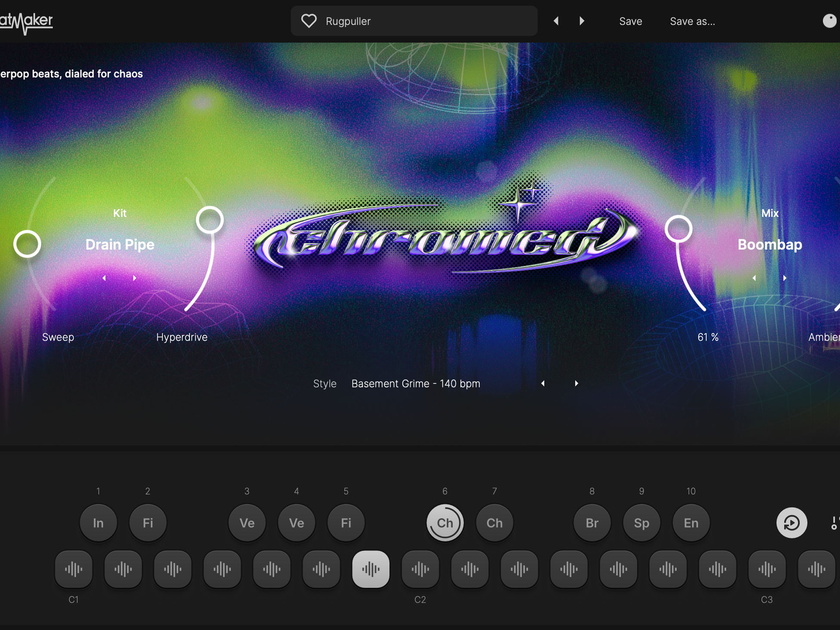Trigger pattern 10 En button
The width and height of the screenshot is (840, 630).
691,523
